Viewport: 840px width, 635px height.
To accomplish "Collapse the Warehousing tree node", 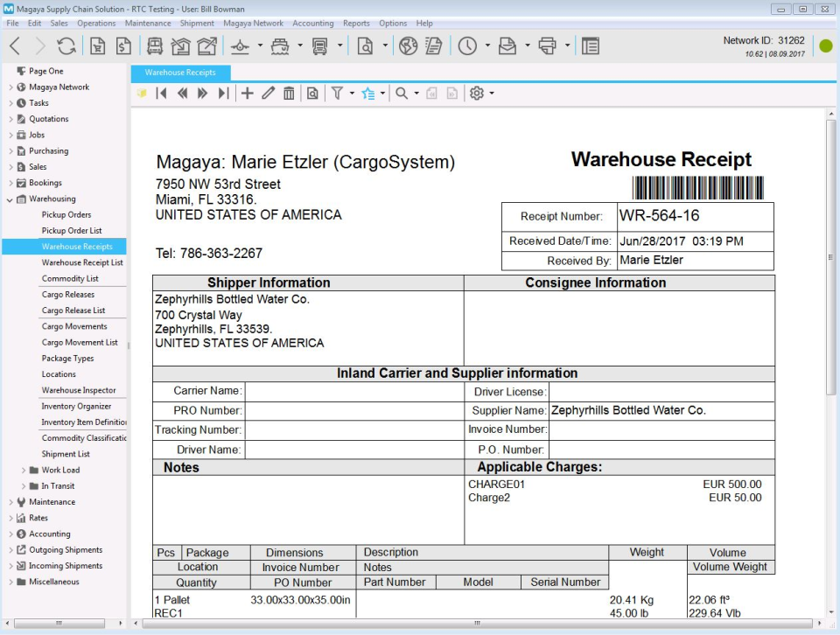I will [x=10, y=199].
